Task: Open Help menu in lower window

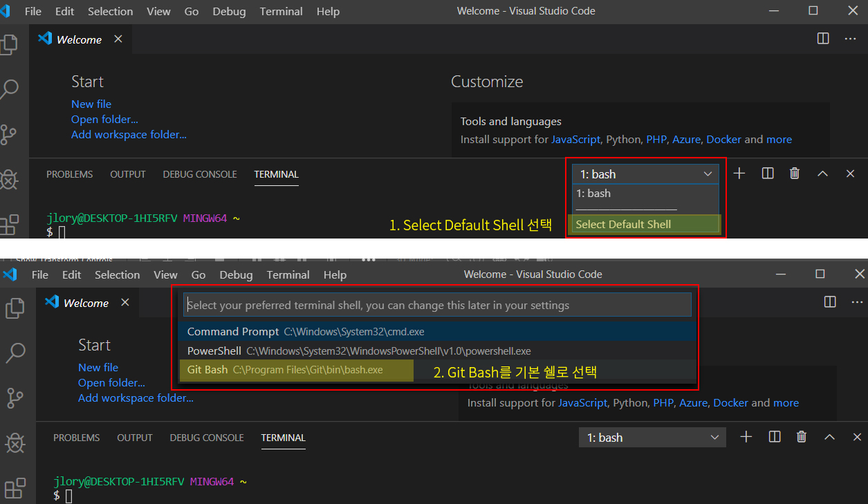Action: point(335,274)
